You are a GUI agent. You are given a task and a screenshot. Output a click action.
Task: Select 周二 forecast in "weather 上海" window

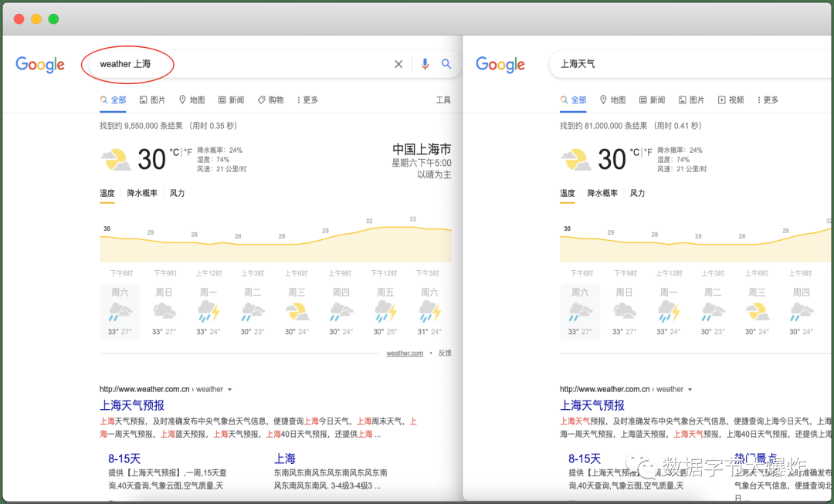tap(253, 312)
